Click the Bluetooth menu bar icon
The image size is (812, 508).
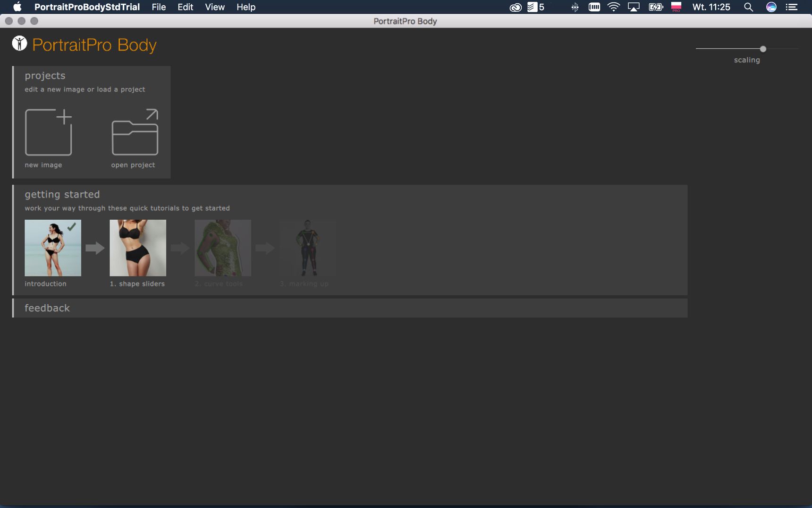coord(575,7)
